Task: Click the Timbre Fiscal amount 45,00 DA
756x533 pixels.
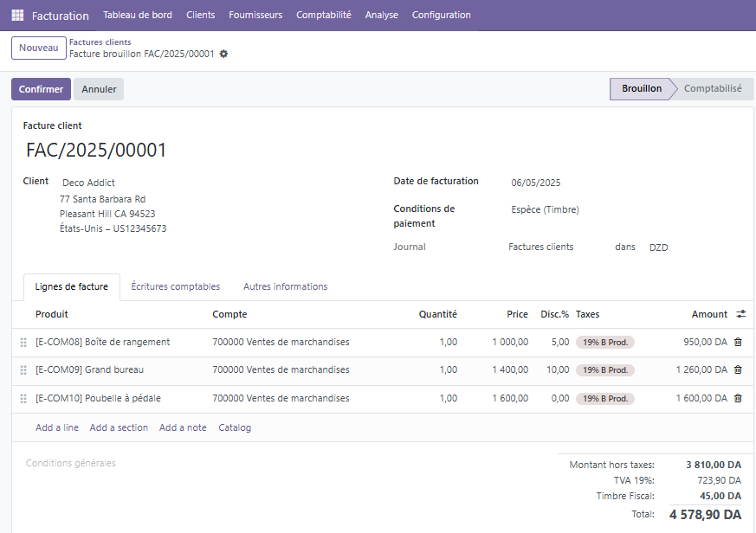Action: pyautogui.click(x=720, y=496)
